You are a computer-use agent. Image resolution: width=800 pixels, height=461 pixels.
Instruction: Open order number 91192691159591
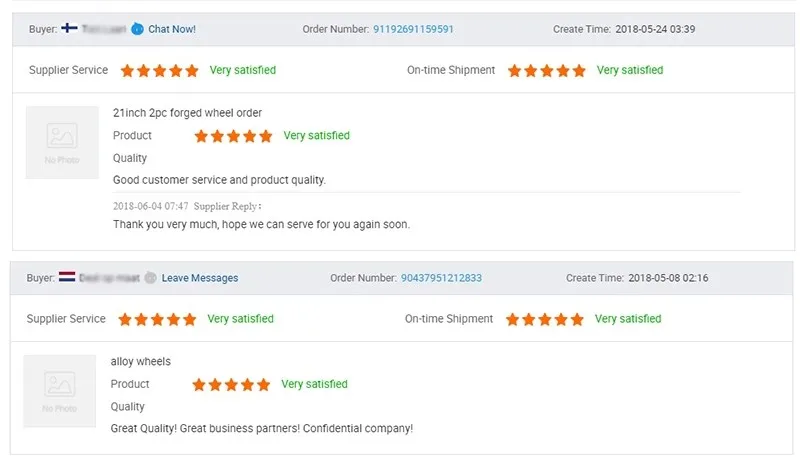413,29
